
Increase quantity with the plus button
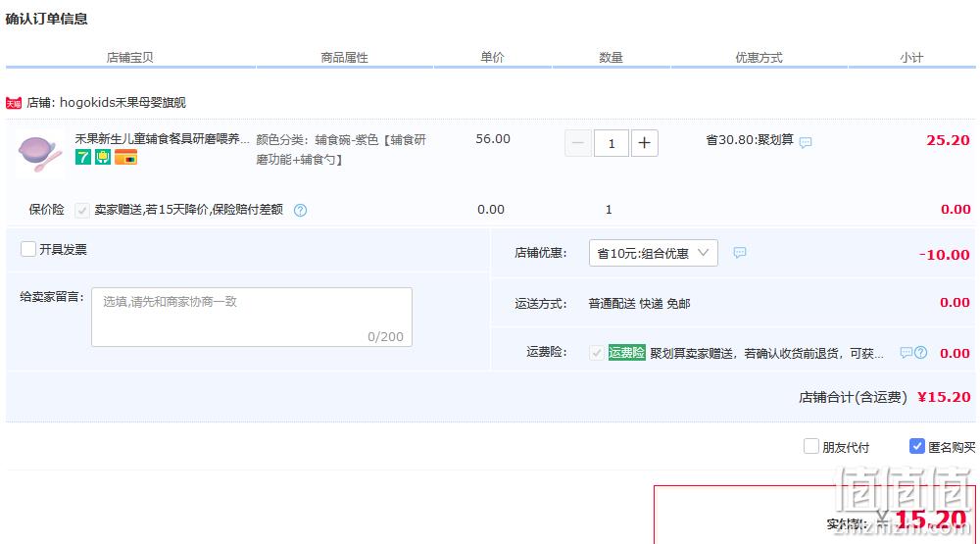coord(645,143)
